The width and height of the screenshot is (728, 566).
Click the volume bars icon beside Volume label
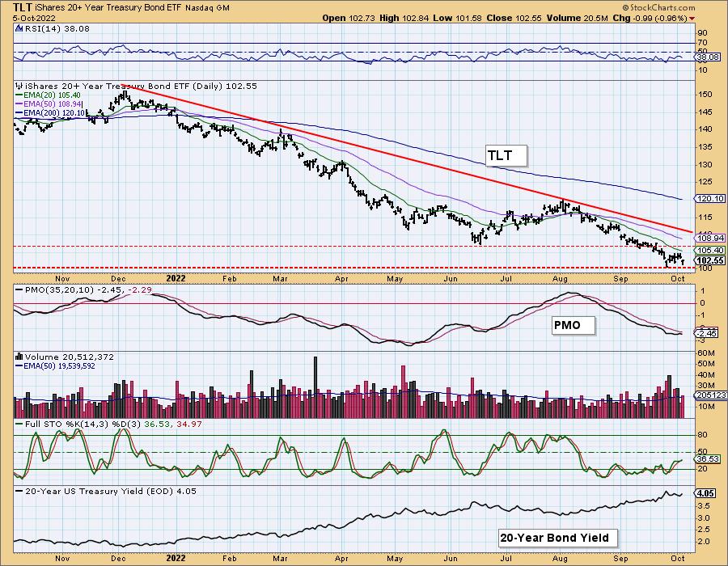19,357
